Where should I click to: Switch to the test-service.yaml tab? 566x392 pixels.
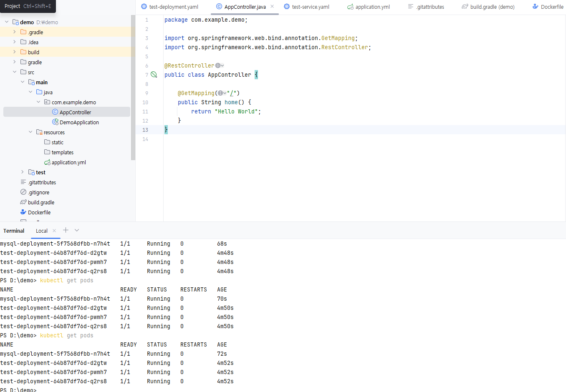pos(307,7)
